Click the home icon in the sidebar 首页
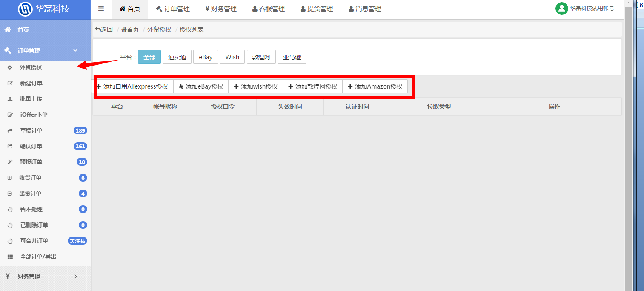 click(8, 30)
